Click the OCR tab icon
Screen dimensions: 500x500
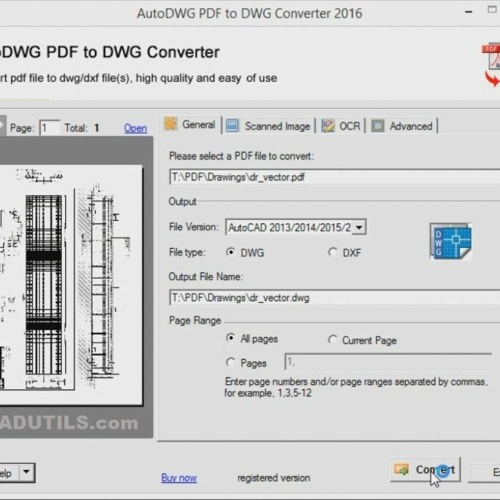point(328,126)
